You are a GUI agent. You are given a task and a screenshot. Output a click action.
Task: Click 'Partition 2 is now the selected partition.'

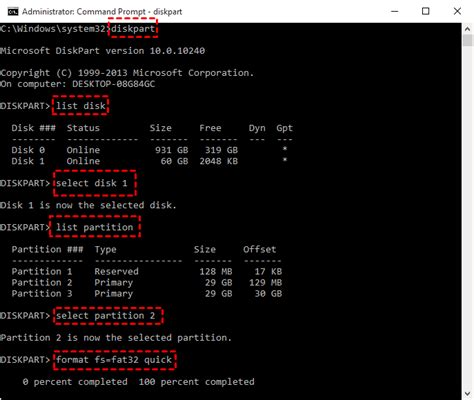pyautogui.click(x=116, y=338)
